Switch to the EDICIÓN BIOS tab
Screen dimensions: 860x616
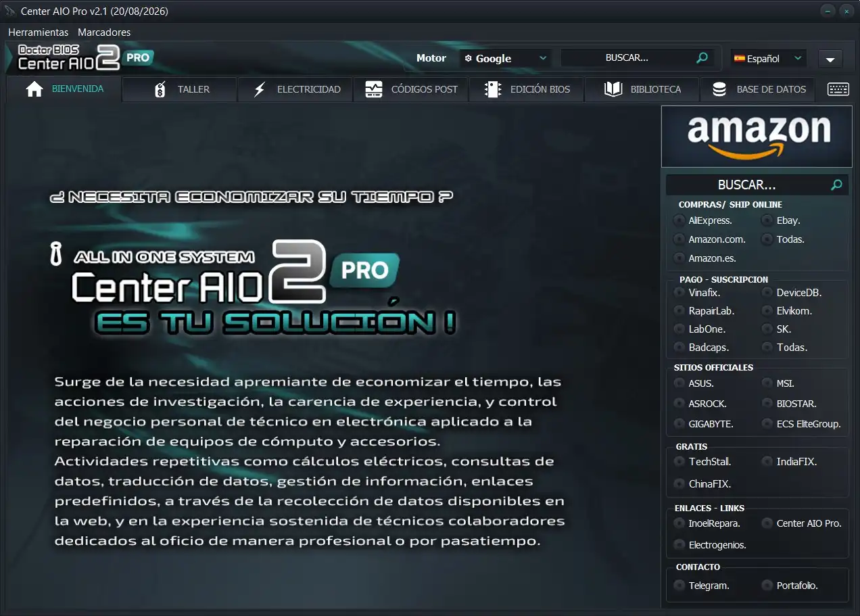coord(527,89)
